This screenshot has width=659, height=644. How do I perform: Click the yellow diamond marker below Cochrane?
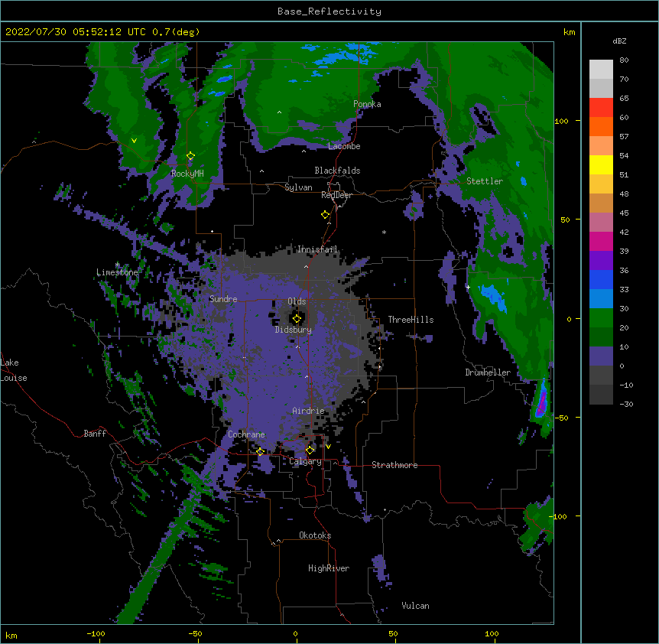click(x=260, y=451)
